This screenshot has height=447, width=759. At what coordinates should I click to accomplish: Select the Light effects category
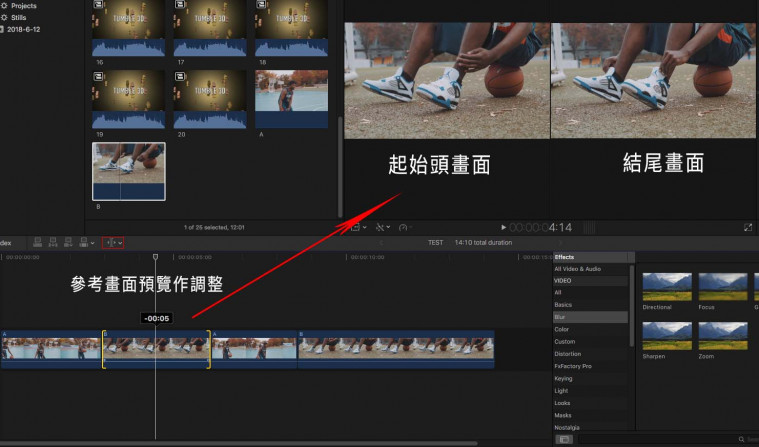pos(561,391)
